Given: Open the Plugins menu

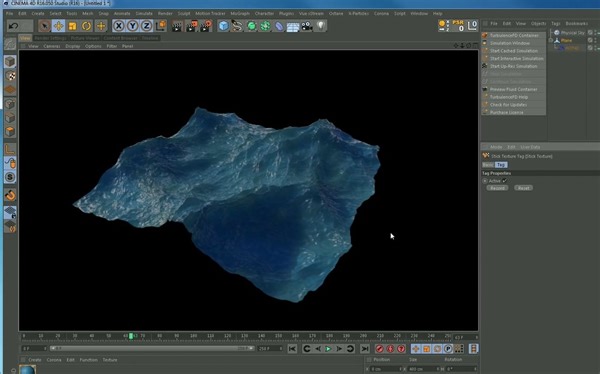Looking at the screenshot, I should pyautogui.click(x=286, y=13).
